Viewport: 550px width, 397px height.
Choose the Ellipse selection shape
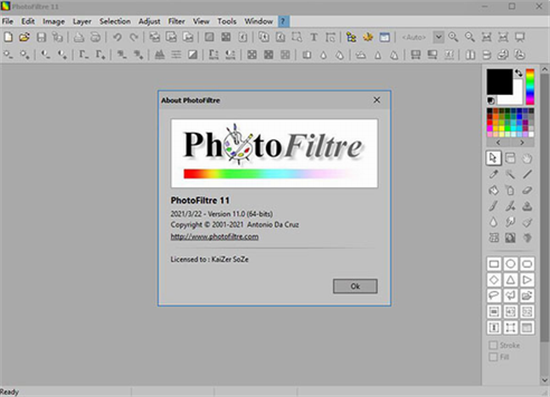[x=510, y=264]
